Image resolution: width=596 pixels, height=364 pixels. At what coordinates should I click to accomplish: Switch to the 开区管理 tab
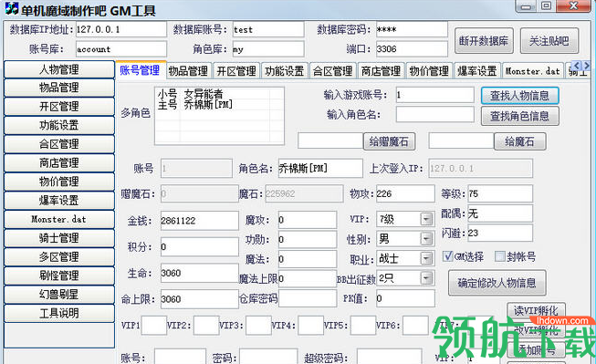pos(236,70)
